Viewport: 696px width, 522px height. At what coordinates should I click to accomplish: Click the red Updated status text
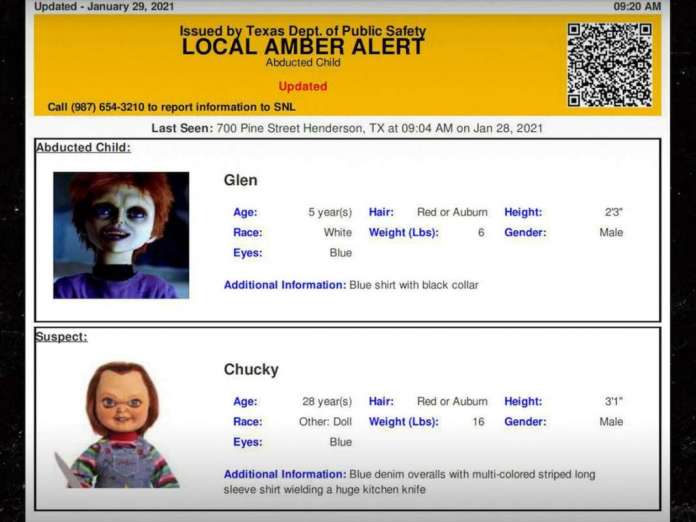pyautogui.click(x=302, y=86)
